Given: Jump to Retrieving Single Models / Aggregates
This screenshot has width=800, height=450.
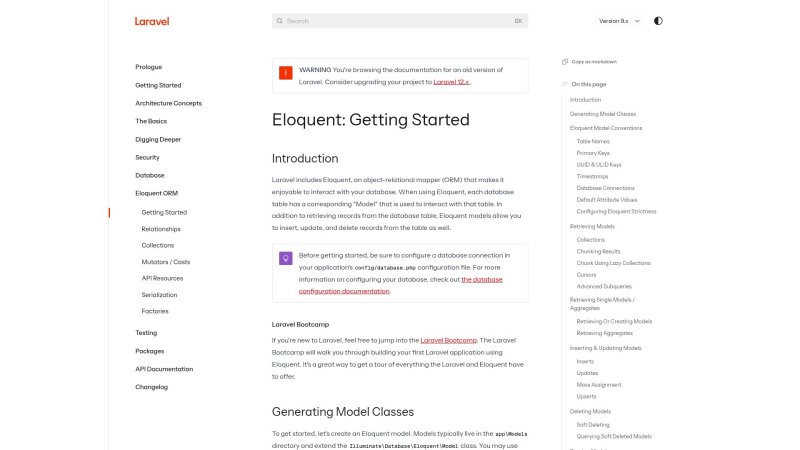Looking at the screenshot, I should pos(602,304).
